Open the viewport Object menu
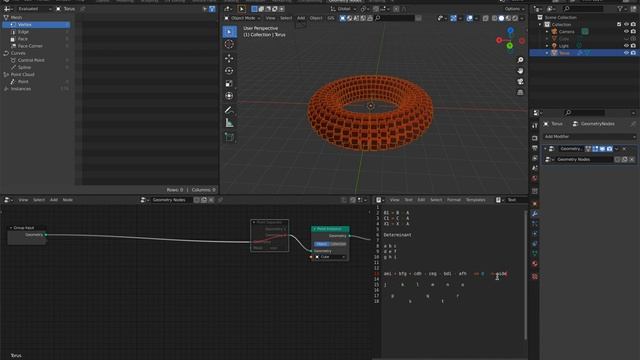This screenshot has height=360, width=640. click(316, 18)
